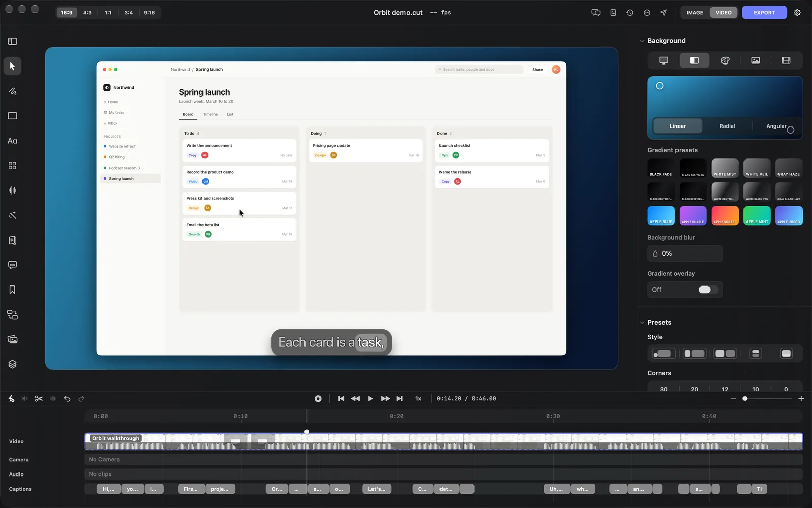Zoom out timeline with minus button
This screenshot has width=812, height=508.
tap(733, 399)
